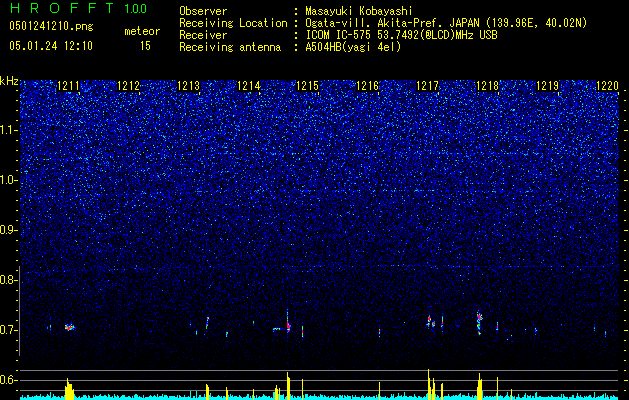Click the 1212 time marker
This screenshot has height=400, width=629.
point(128,86)
